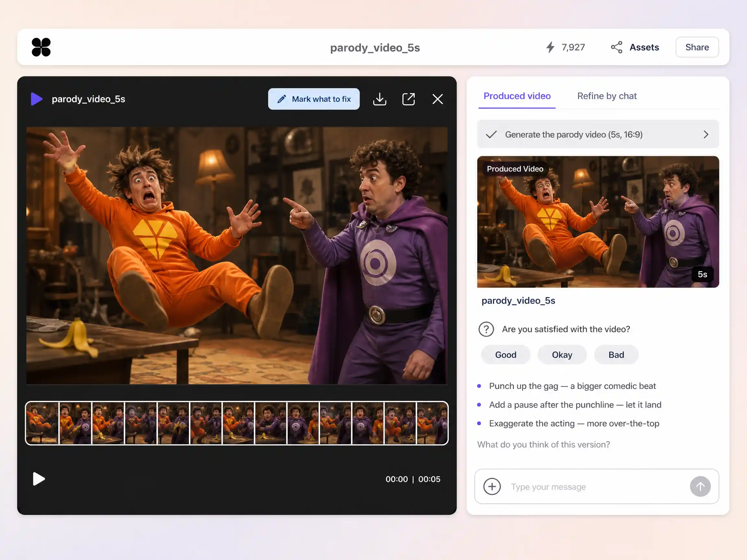
Task: Open the Assets panel
Action: click(x=635, y=47)
